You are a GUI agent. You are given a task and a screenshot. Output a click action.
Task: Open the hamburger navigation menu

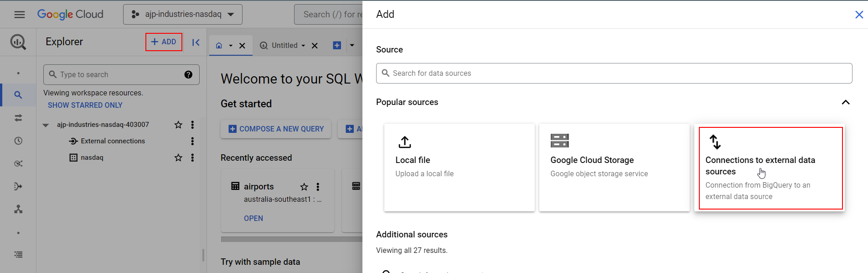[x=19, y=15]
